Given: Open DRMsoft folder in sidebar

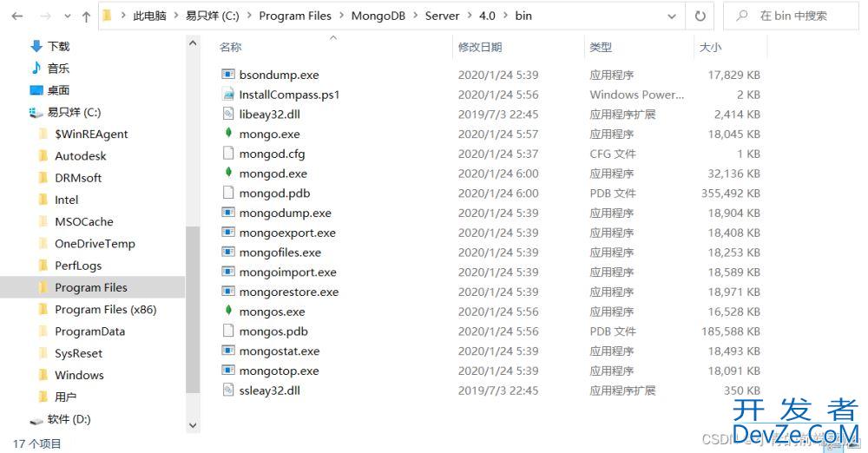Looking at the screenshot, I should coord(78,178).
